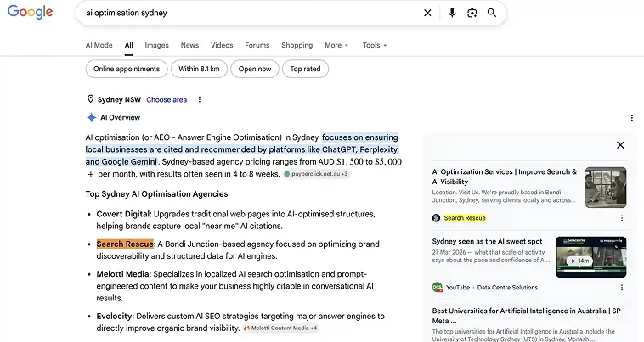
Task: Click the Choose area link
Action: tap(167, 99)
